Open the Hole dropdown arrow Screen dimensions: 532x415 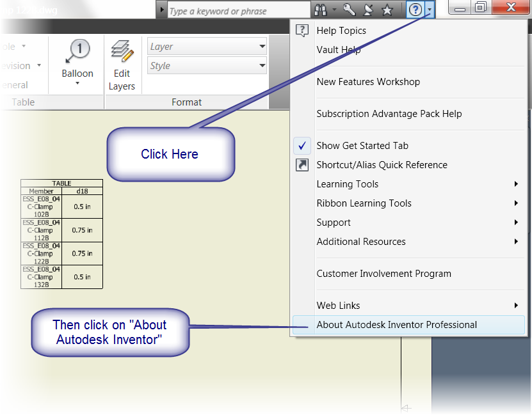coord(24,46)
